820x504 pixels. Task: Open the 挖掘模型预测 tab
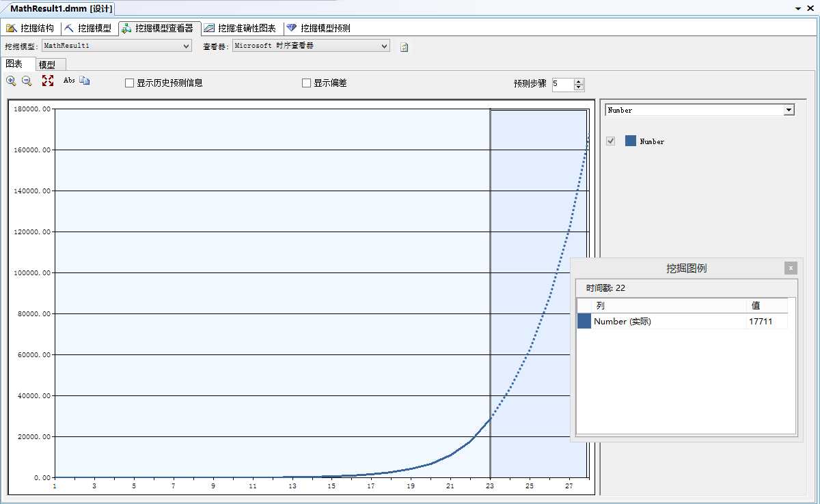318,28
